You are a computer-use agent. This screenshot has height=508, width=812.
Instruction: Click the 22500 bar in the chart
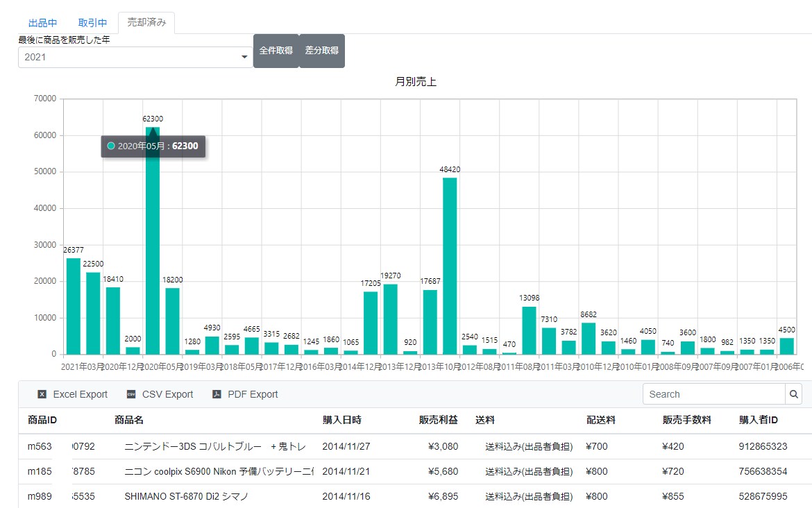pos(93,313)
